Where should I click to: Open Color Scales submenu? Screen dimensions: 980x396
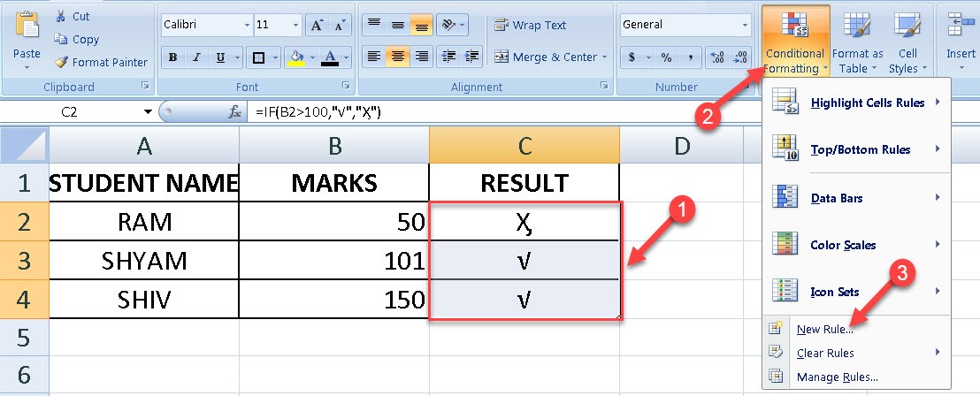856,245
